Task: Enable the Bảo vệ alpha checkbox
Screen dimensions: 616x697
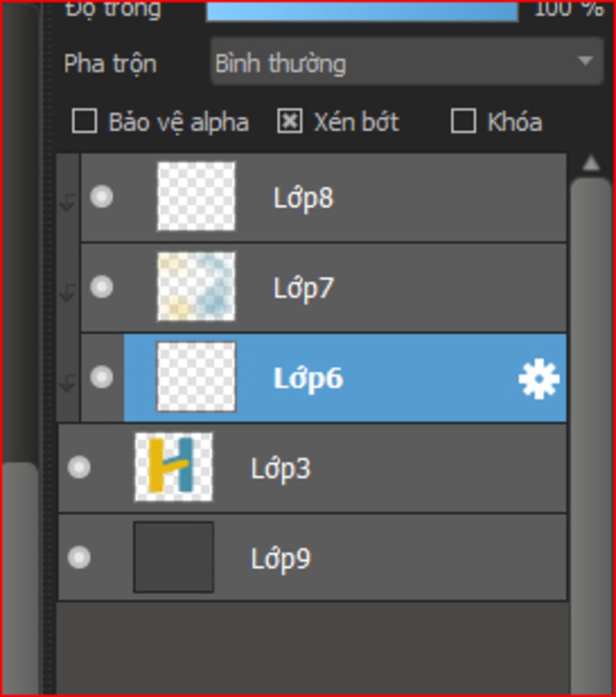Action: (x=84, y=121)
